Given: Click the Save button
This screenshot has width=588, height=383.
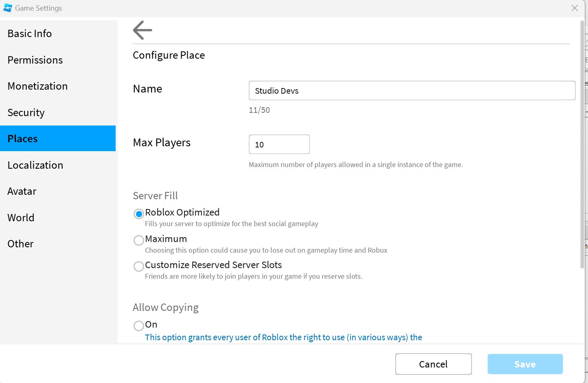Looking at the screenshot, I should 525,364.
